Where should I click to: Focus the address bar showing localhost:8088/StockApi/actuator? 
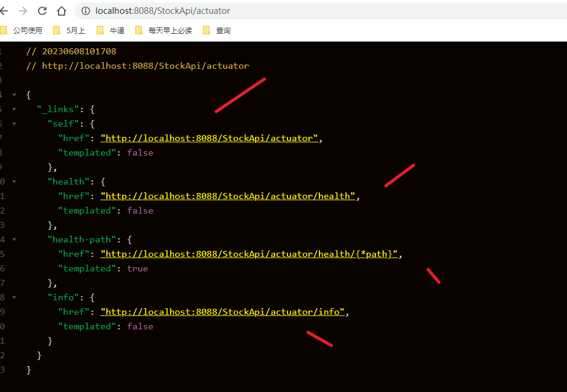point(322,11)
